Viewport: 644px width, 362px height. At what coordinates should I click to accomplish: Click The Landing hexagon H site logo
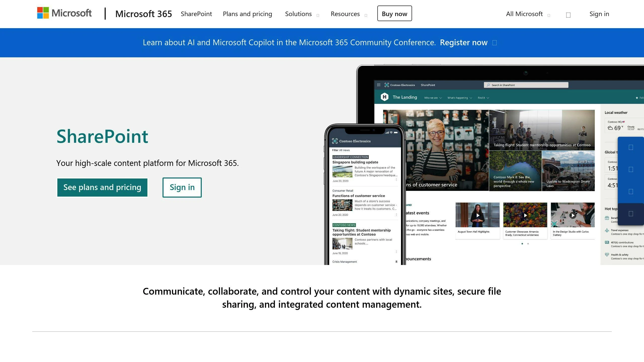tap(384, 97)
